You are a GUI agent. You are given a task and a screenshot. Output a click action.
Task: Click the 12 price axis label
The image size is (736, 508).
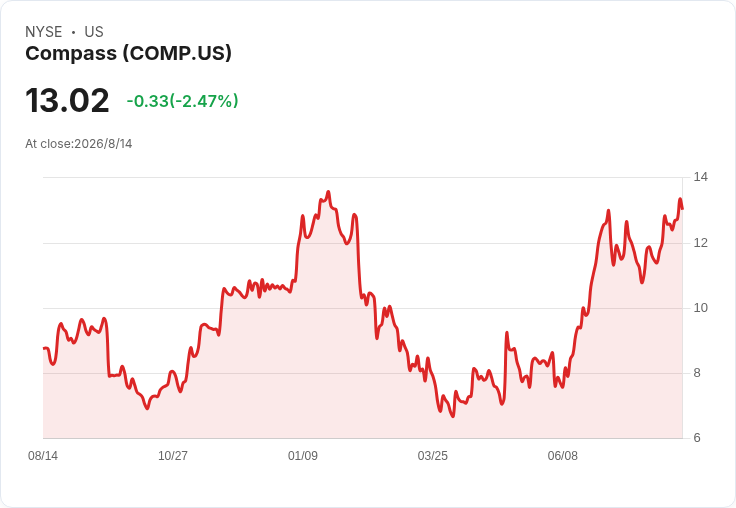[x=701, y=243]
